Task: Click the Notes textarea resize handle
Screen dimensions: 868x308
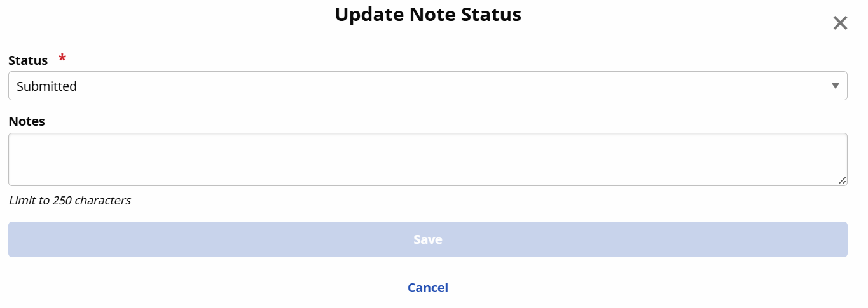Action: click(842, 181)
